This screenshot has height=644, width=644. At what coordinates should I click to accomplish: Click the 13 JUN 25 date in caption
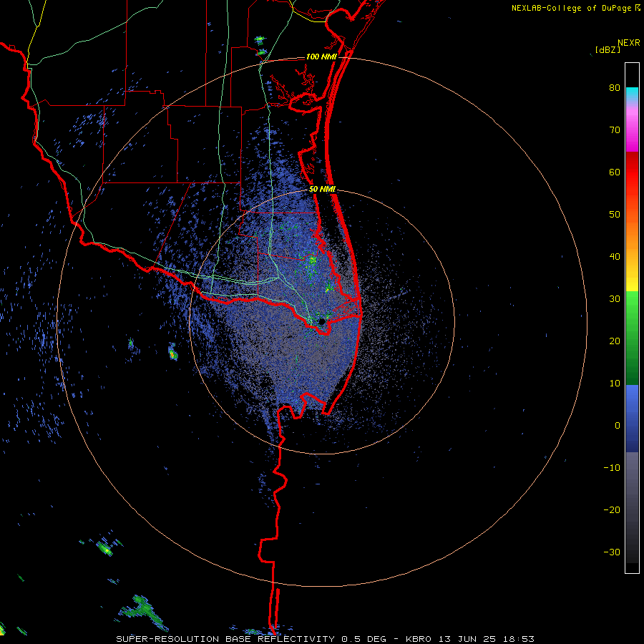pos(467,639)
